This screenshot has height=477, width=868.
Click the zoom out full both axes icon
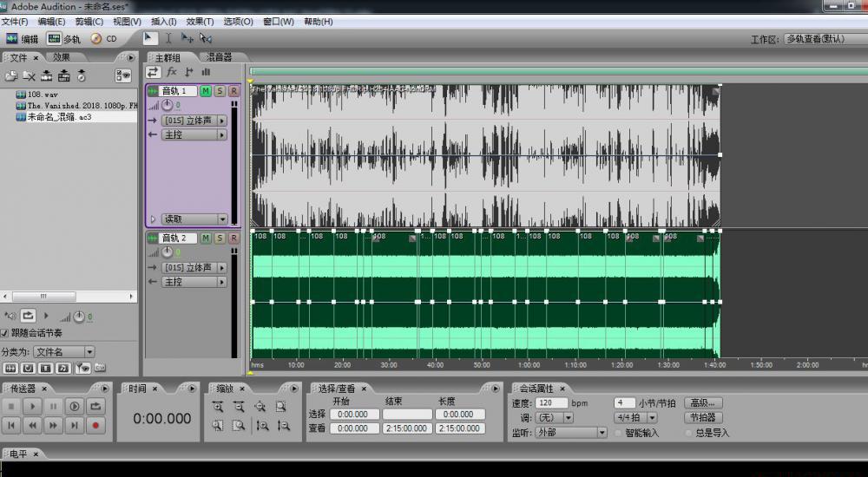260,408
